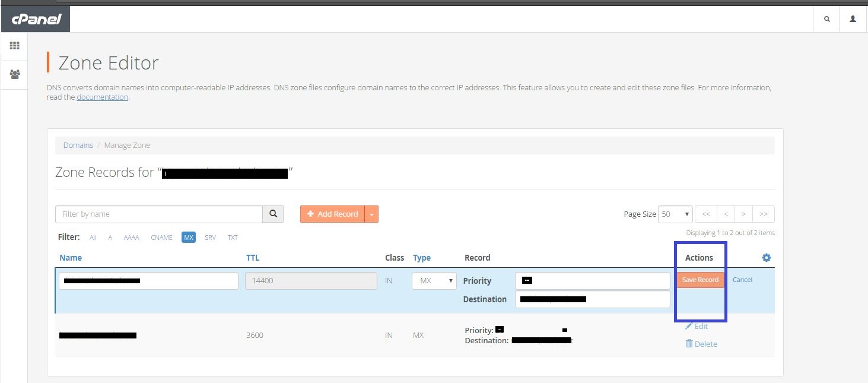
Task: Select the CNAME filter
Action: click(x=161, y=238)
